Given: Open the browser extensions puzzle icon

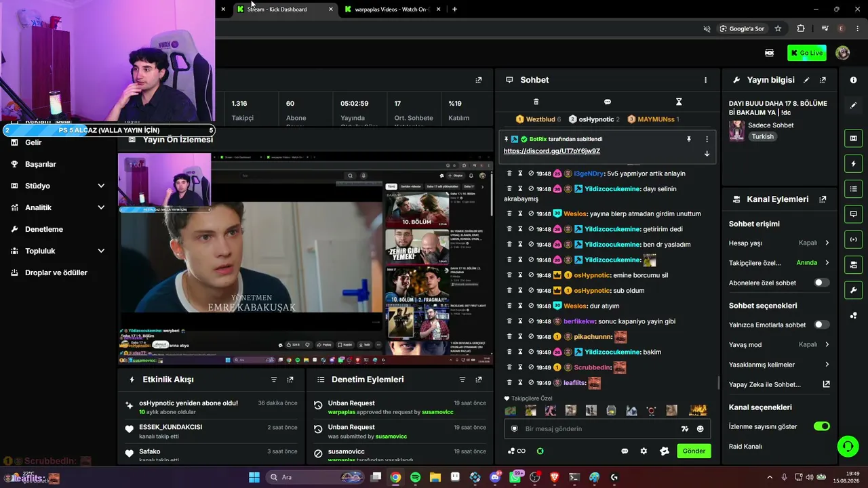Looking at the screenshot, I should [x=801, y=28].
